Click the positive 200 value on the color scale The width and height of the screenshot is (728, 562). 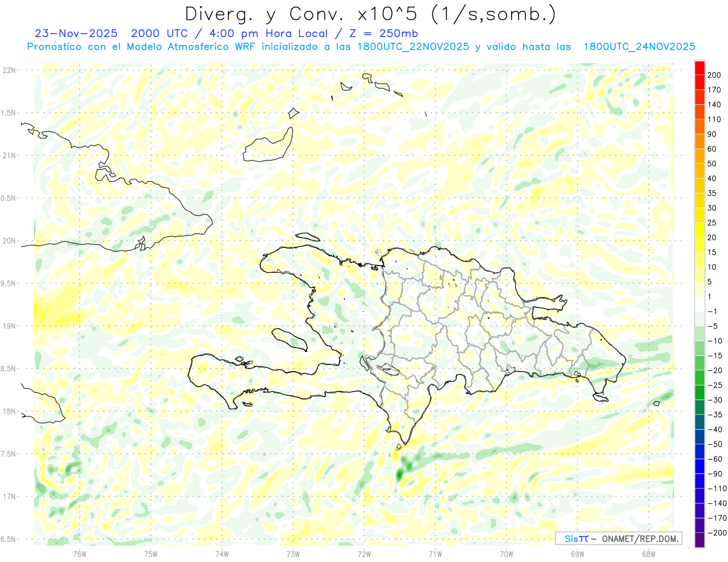click(x=714, y=75)
